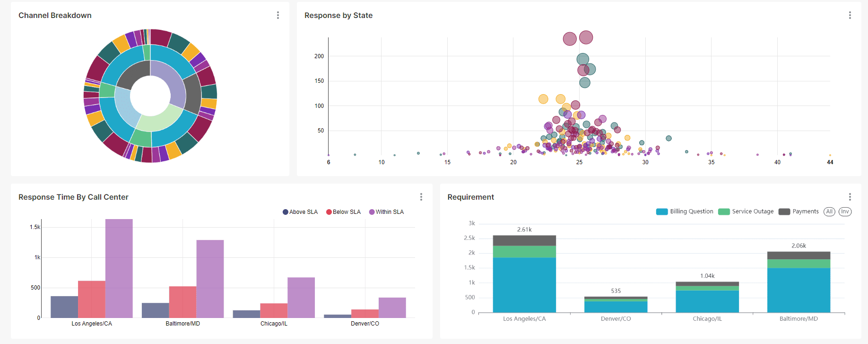Viewport: 868px width, 344px height.
Task: Click the Inv legend invert button
Action: pyautogui.click(x=845, y=212)
